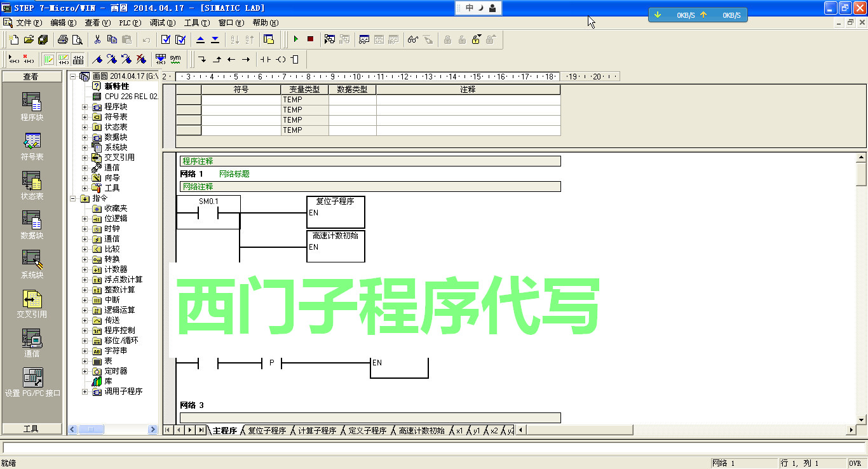Open a project with the open-folder icon
Screen dimensions: 868x469
pos(29,39)
